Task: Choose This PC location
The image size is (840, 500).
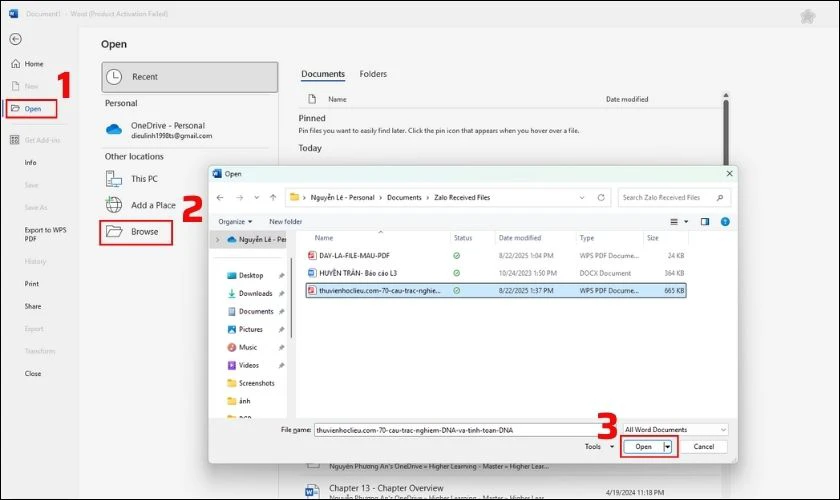Action: coord(132,178)
